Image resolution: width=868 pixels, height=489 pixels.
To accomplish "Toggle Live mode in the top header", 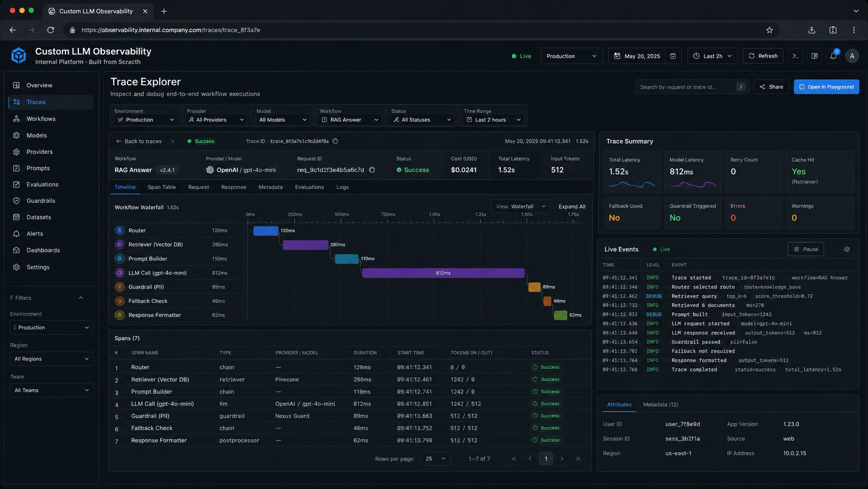I will click(x=521, y=56).
